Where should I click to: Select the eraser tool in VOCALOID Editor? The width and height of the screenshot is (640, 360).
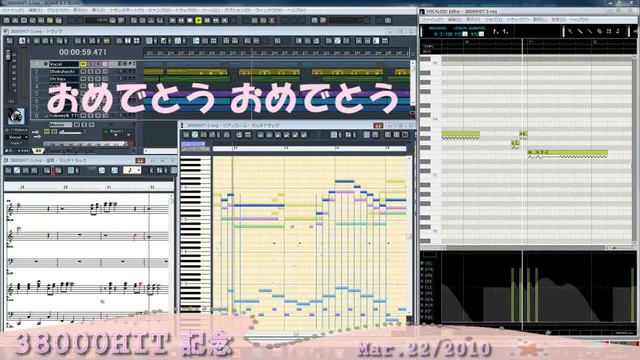point(599,31)
